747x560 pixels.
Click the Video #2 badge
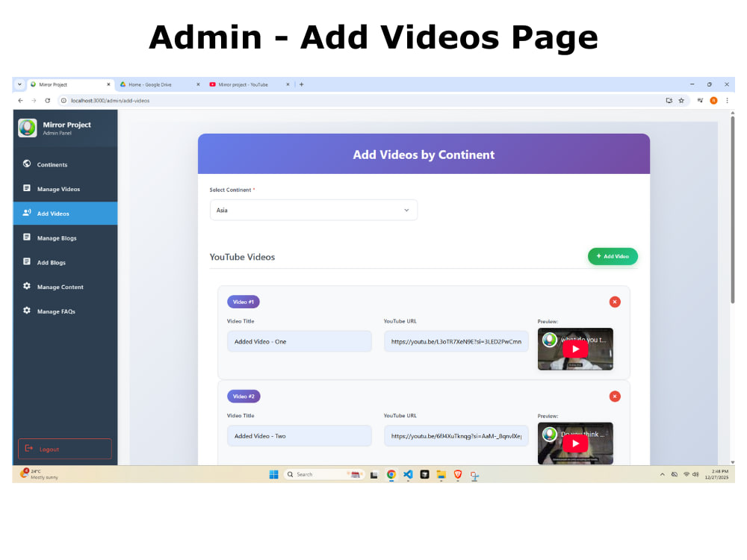pyautogui.click(x=244, y=396)
